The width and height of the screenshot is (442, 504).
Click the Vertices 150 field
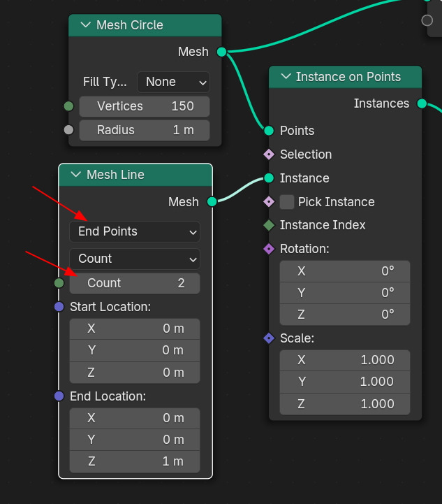(x=145, y=106)
